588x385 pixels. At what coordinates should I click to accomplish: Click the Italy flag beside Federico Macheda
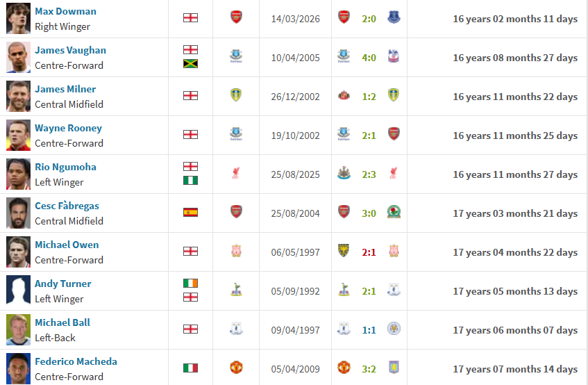tap(190, 368)
